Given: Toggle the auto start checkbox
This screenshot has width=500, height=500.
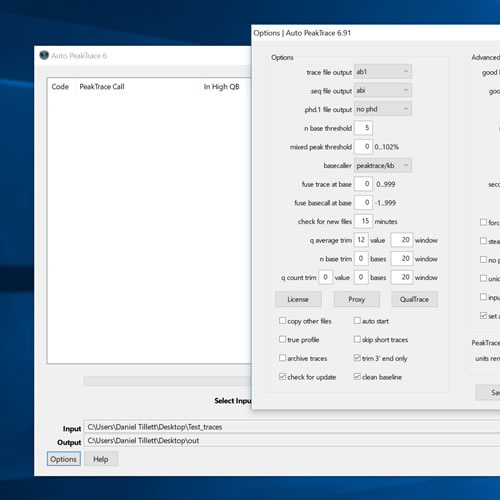Looking at the screenshot, I should [357, 321].
